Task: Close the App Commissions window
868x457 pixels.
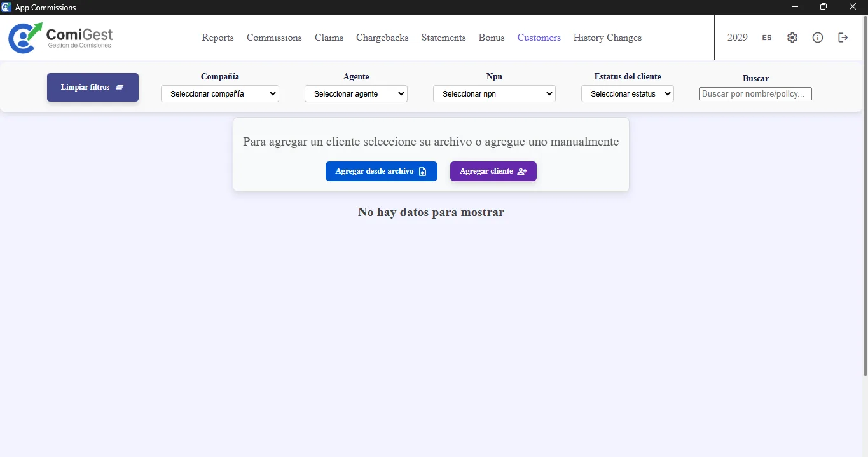Action: pos(853,7)
